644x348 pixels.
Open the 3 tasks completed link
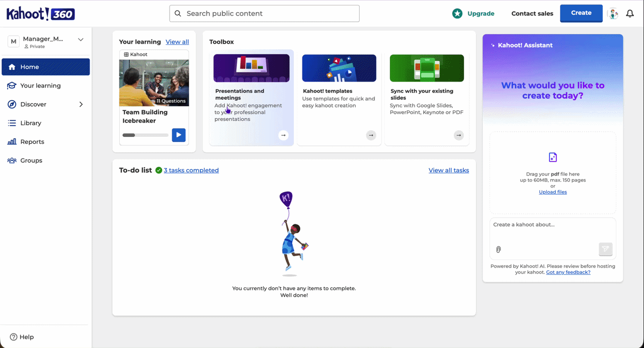191,170
